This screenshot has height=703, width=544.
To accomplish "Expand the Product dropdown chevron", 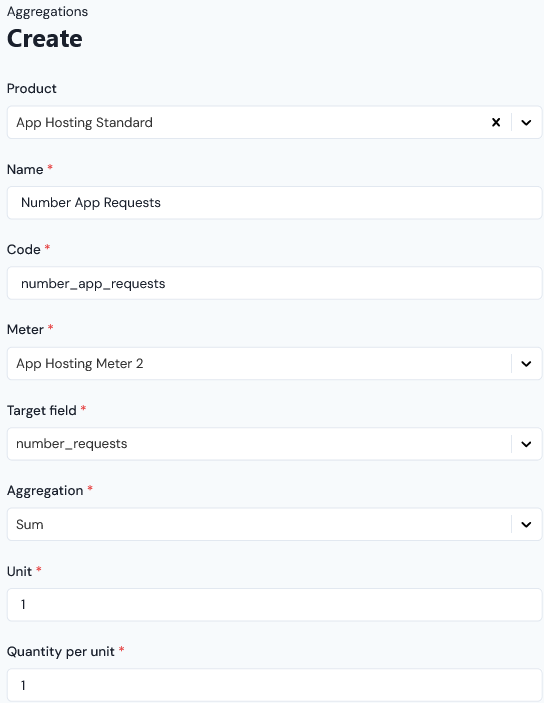I will coord(526,122).
